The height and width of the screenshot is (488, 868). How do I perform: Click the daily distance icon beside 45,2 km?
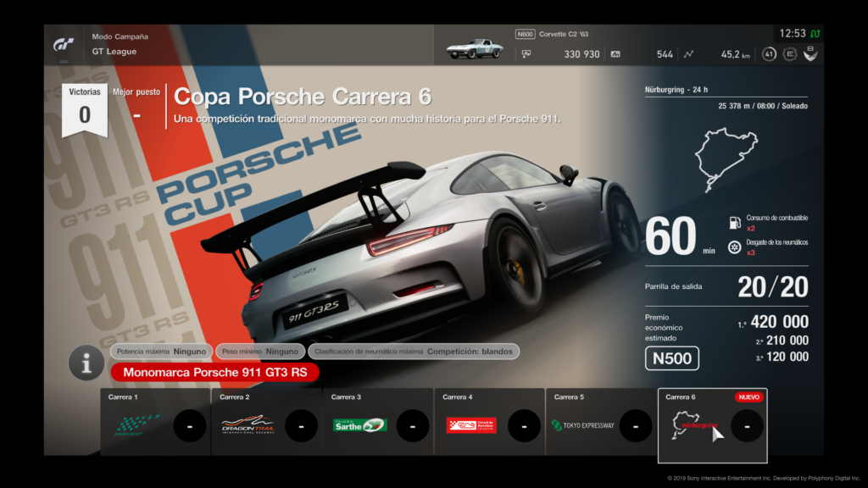click(x=688, y=54)
